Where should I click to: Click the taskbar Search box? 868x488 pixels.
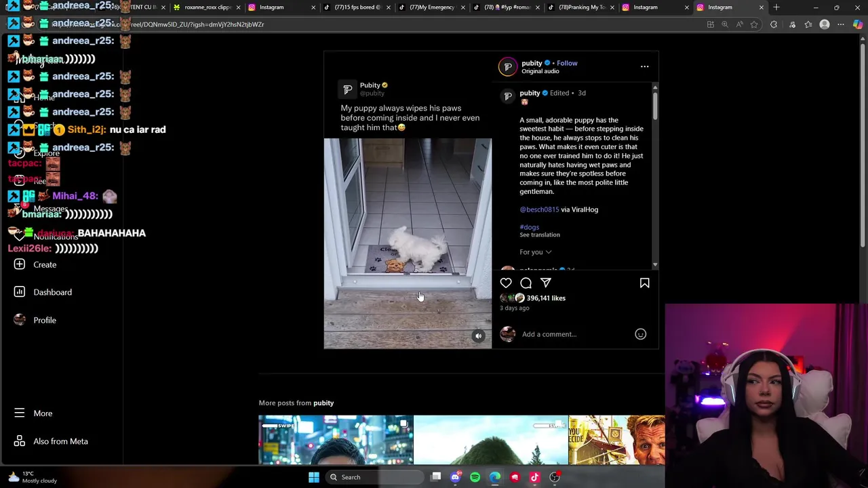(373, 477)
